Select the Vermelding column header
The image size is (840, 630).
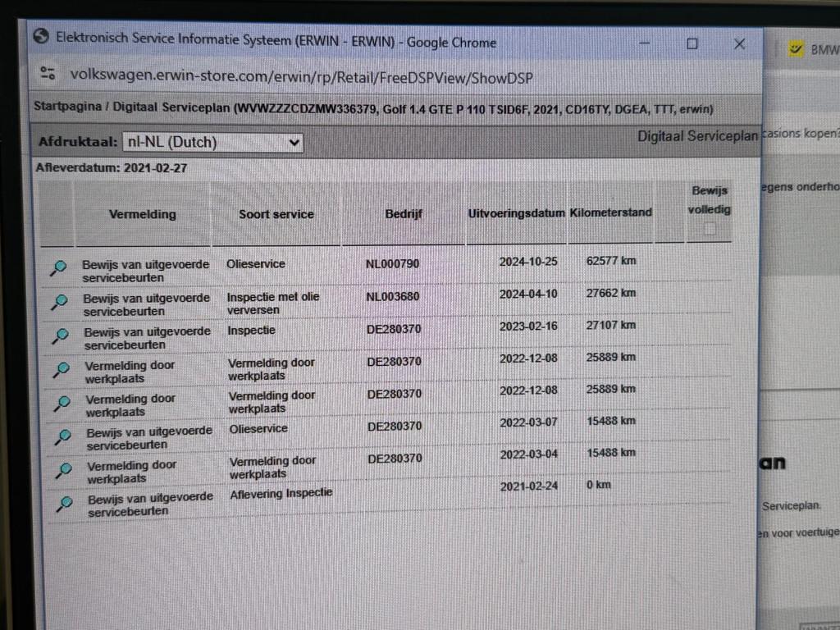pyautogui.click(x=142, y=214)
